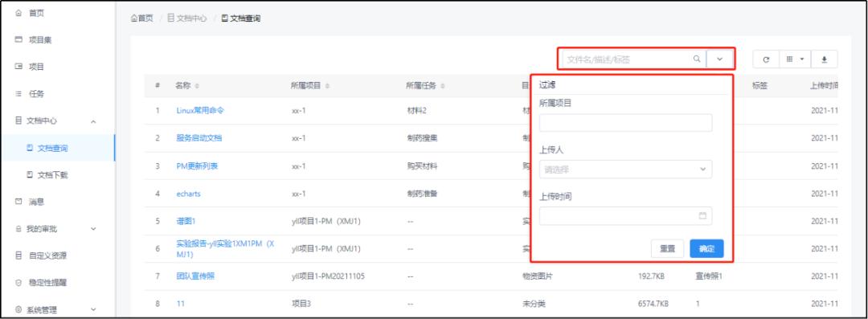The image size is (868, 319).
Task: Click the 制药准备 task cell
Action: coord(422,194)
